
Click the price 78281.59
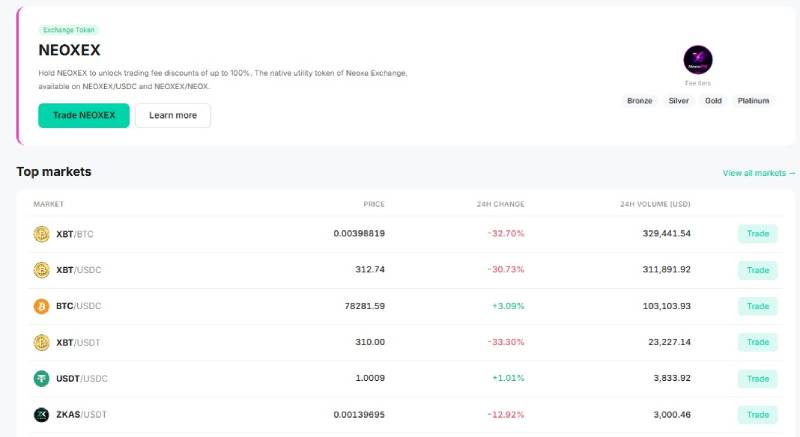(365, 306)
